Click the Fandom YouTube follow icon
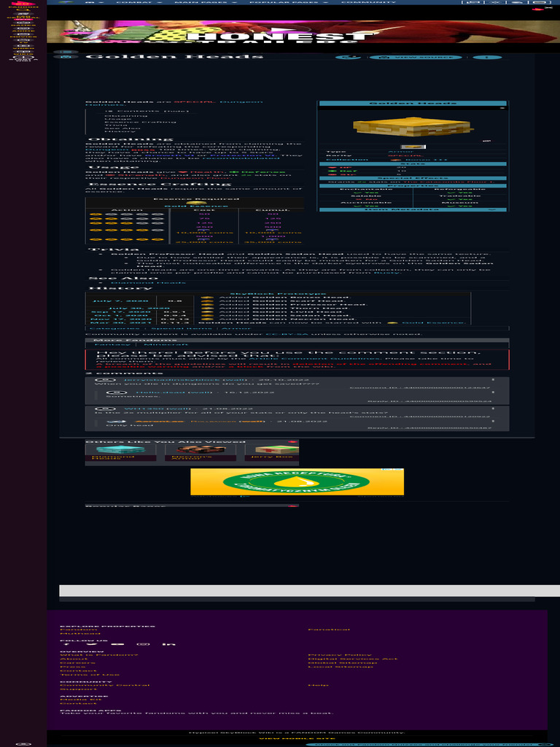 [x=118, y=644]
